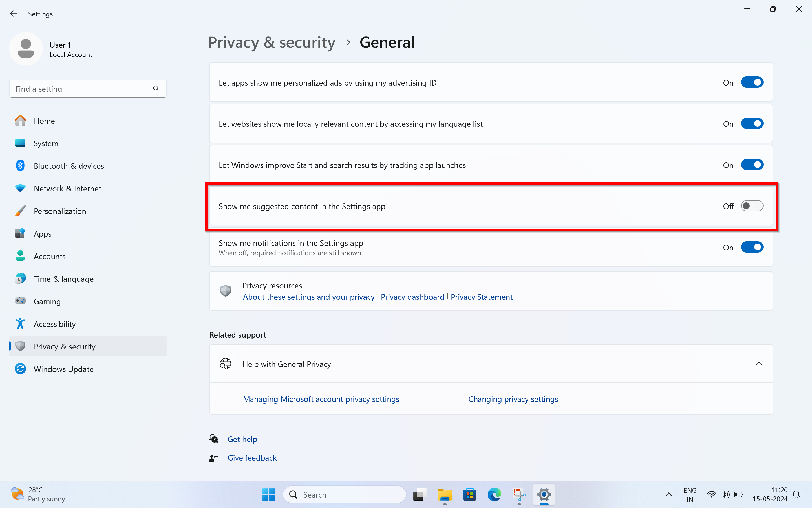This screenshot has height=508, width=812.
Task: Select Personalization in the sidebar
Action: [x=88, y=211]
